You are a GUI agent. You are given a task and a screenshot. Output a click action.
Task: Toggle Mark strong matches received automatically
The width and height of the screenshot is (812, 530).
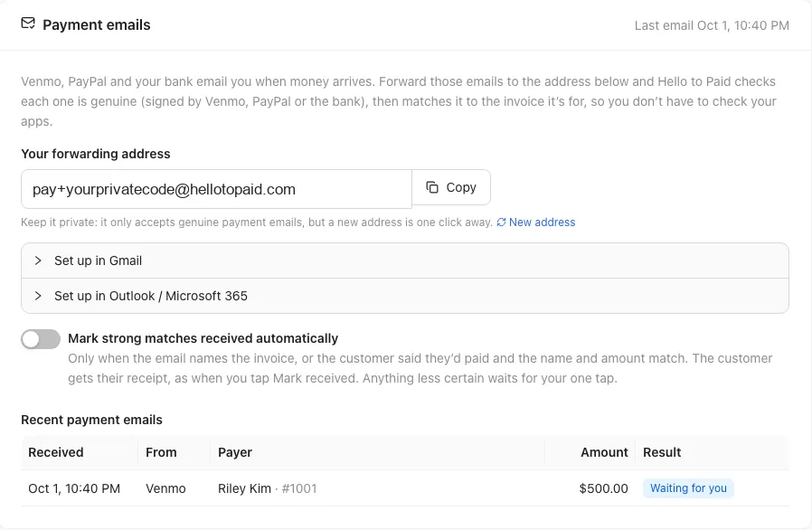[x=41, y=339]
